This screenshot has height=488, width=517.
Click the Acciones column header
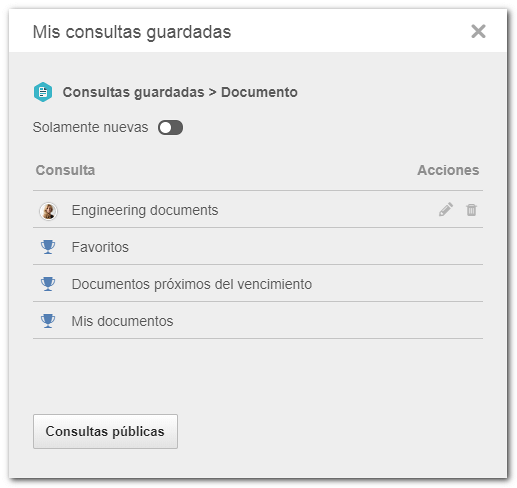click(448, 170)
